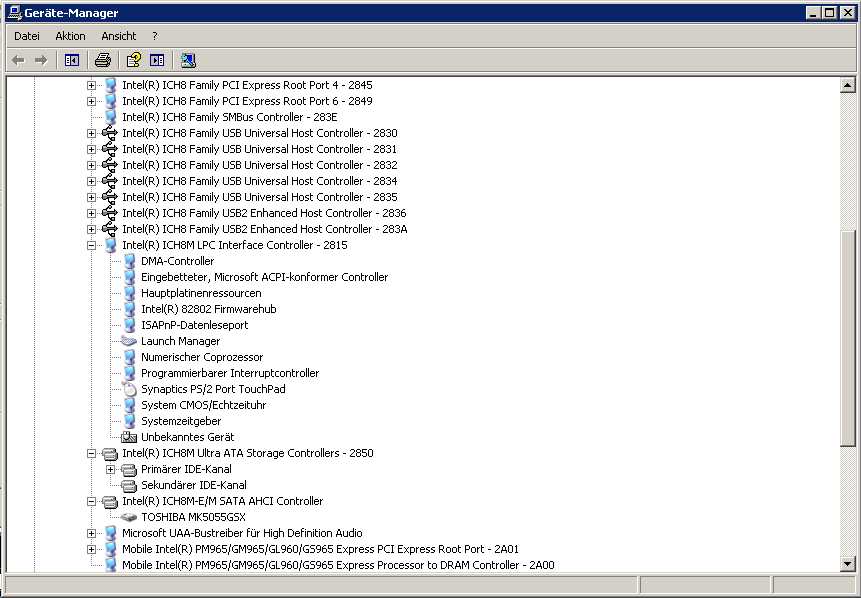Open the Datei menu
Screen dimensions: 861x598
pos(27,36)
